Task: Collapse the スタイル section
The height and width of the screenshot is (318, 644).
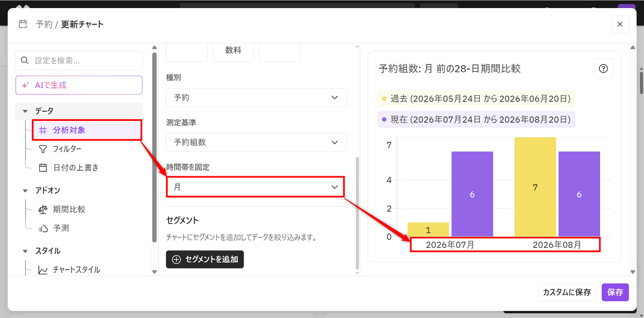Action: tap(25, 251)
